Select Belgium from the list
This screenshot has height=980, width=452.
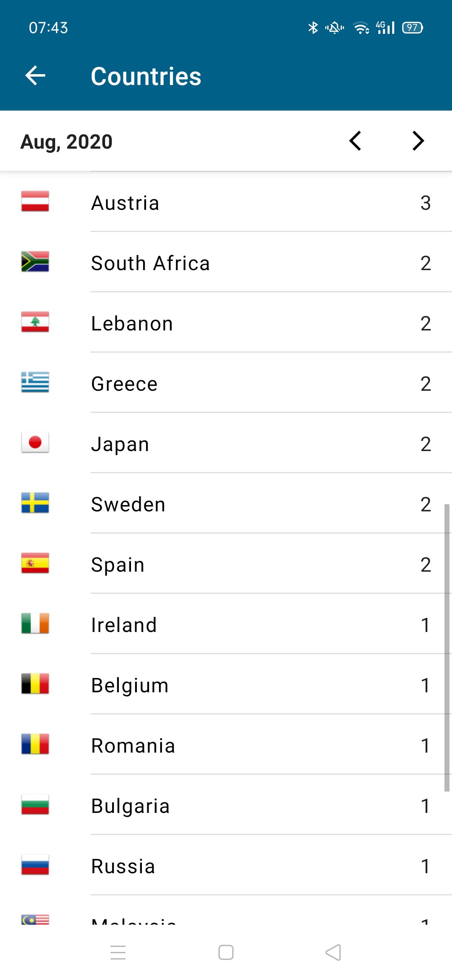(x=226, y=685)
